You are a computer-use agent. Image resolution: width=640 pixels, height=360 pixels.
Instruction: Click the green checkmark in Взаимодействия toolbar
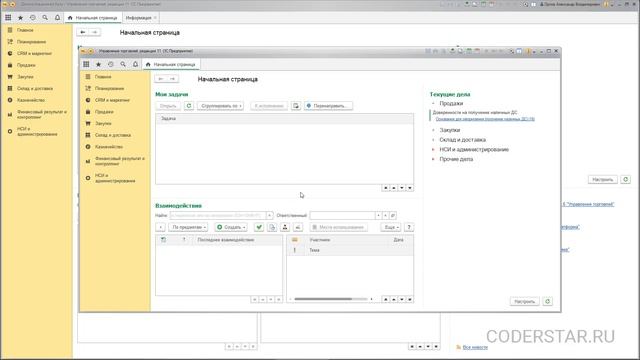pyautogui.click(x=259, y=227)
